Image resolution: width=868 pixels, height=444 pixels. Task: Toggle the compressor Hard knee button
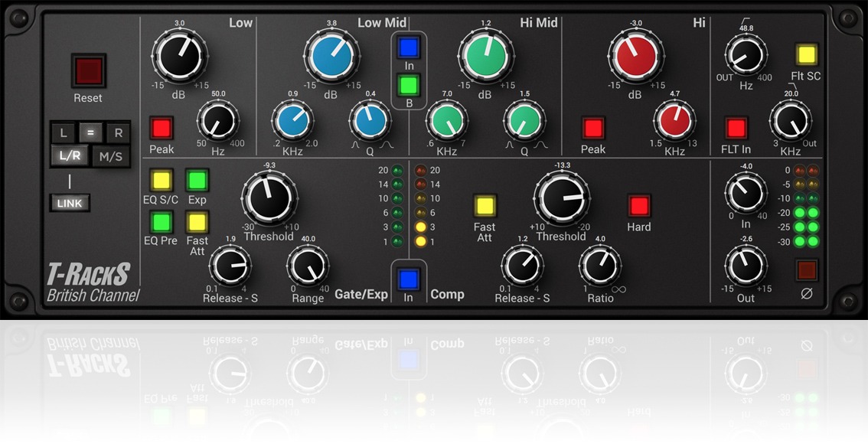(x=638, y=205)
